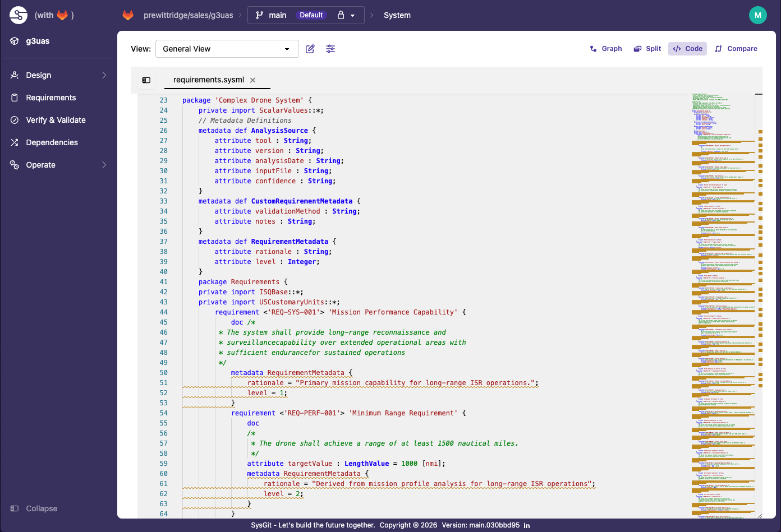Switch to Graph view
781x532 pixels.
[606, 49]
